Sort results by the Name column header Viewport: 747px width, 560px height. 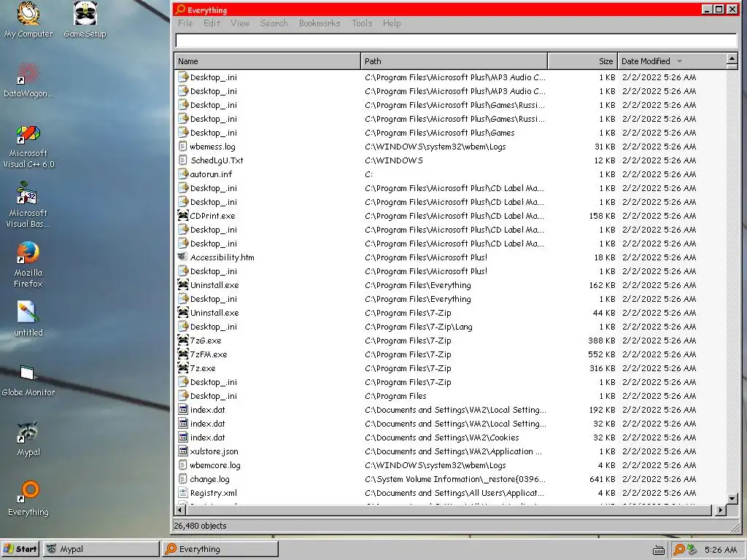pyautogui.click(x=268, y=61)
